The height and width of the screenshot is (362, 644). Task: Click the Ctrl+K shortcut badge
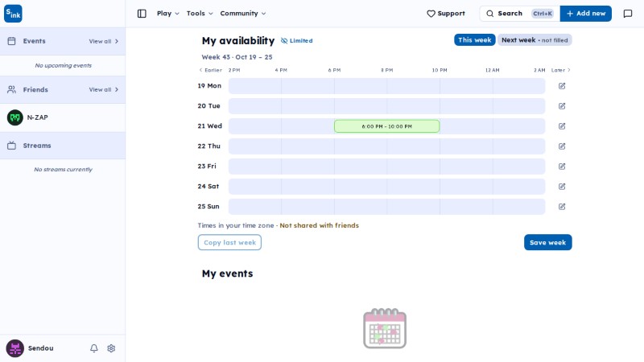pos(542,14)
